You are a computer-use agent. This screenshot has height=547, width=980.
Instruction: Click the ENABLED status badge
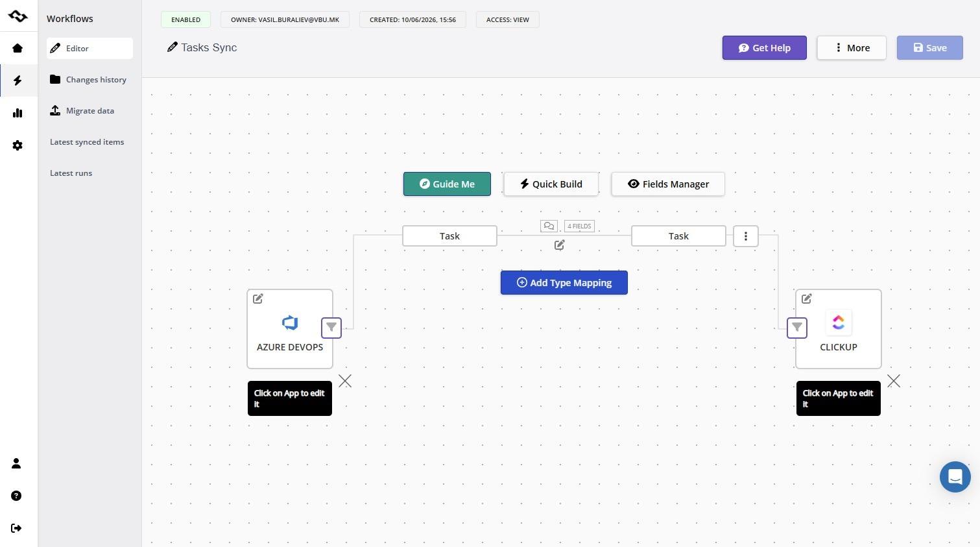pyautogui.click(x=185, y=19)
